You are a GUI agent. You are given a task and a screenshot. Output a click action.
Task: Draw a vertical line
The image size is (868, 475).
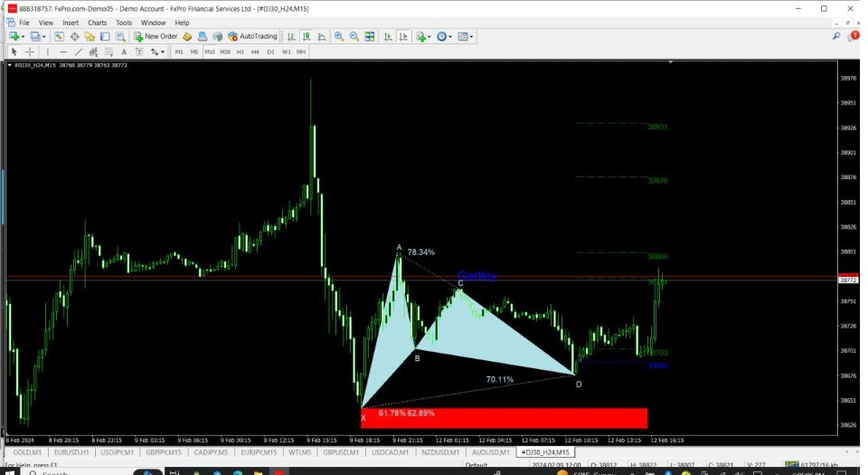tap(48, 52)
